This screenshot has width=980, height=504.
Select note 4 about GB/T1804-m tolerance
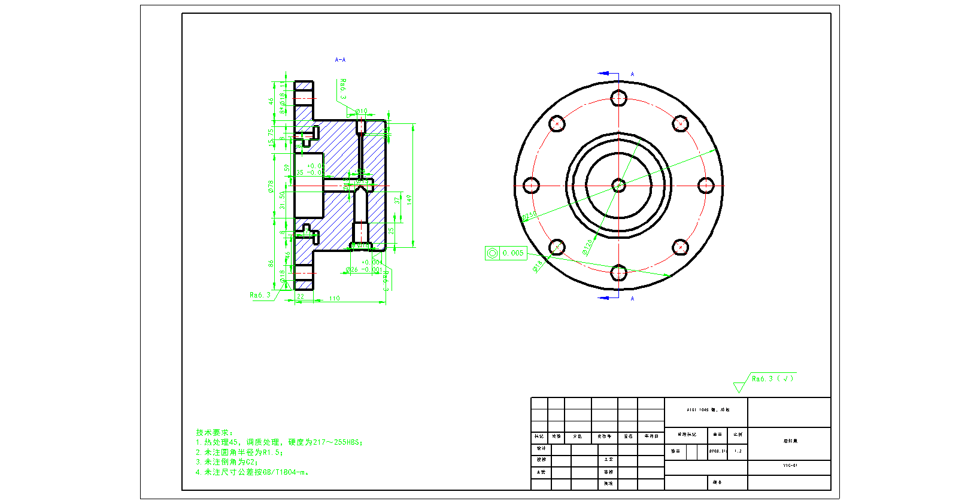click(x=253, y=472)
